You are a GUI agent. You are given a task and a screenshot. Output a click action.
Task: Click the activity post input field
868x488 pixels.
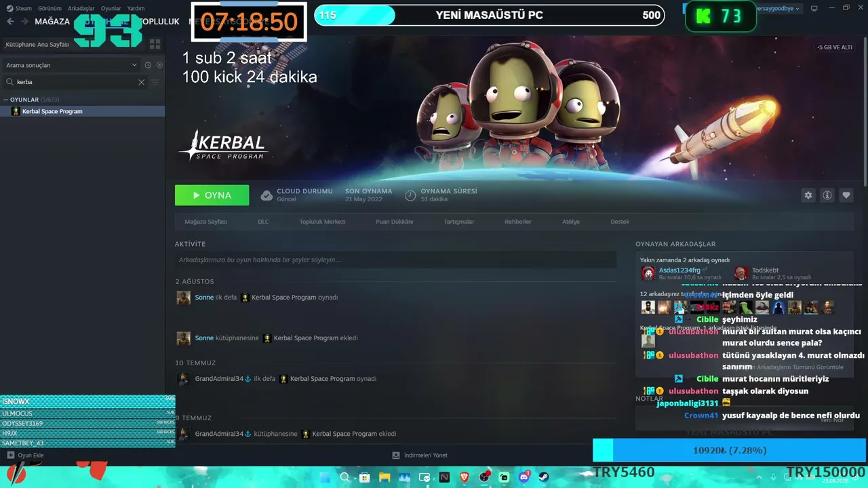tap(395, 260)
